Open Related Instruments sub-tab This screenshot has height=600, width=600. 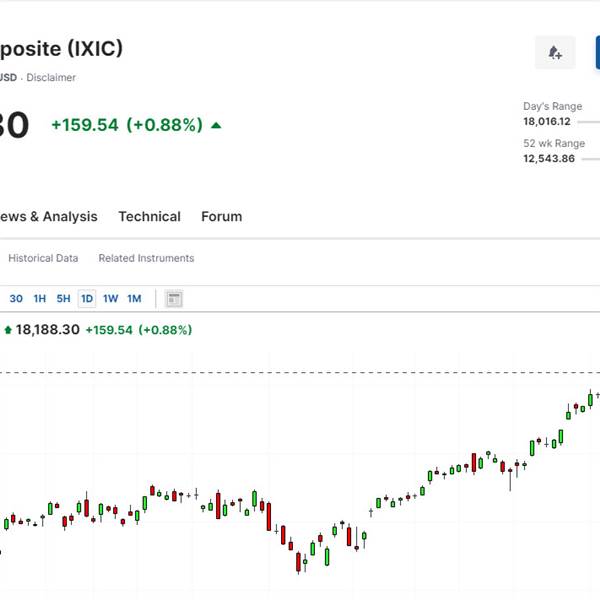click(146, 258)
